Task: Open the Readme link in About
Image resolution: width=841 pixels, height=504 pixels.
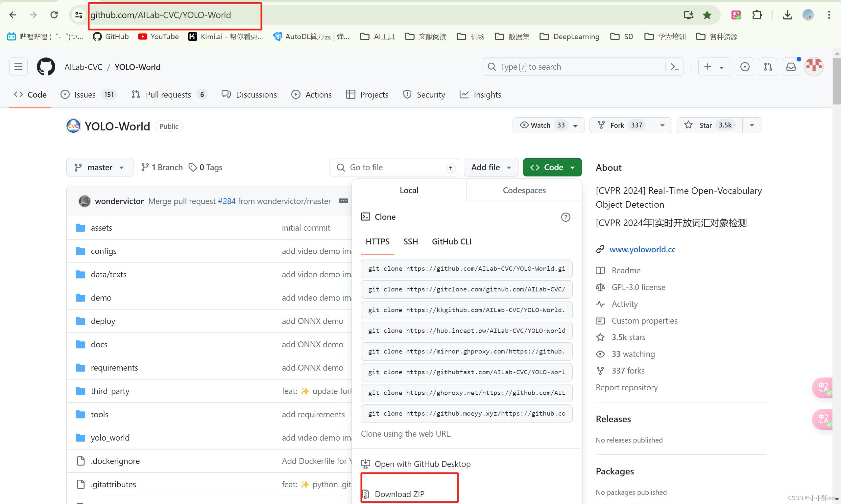Action: click(626, 270)
